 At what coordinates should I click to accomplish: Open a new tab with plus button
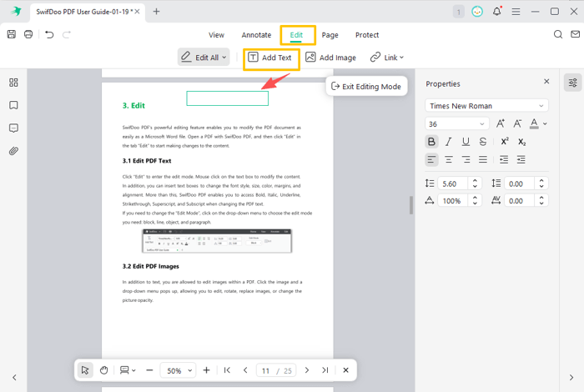tap(157, 12)
